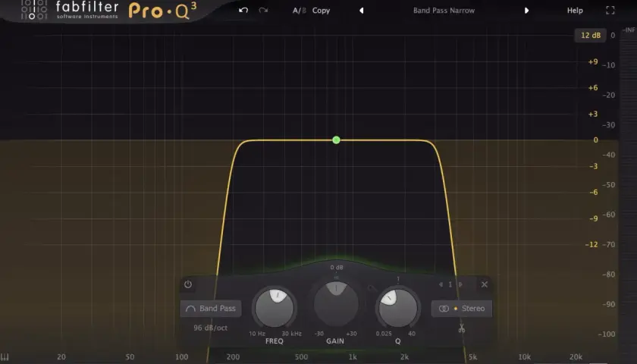Open the 96 dB/oct slope selector
The width and height of the screenshot is (637, 364).
click(211, 328)
